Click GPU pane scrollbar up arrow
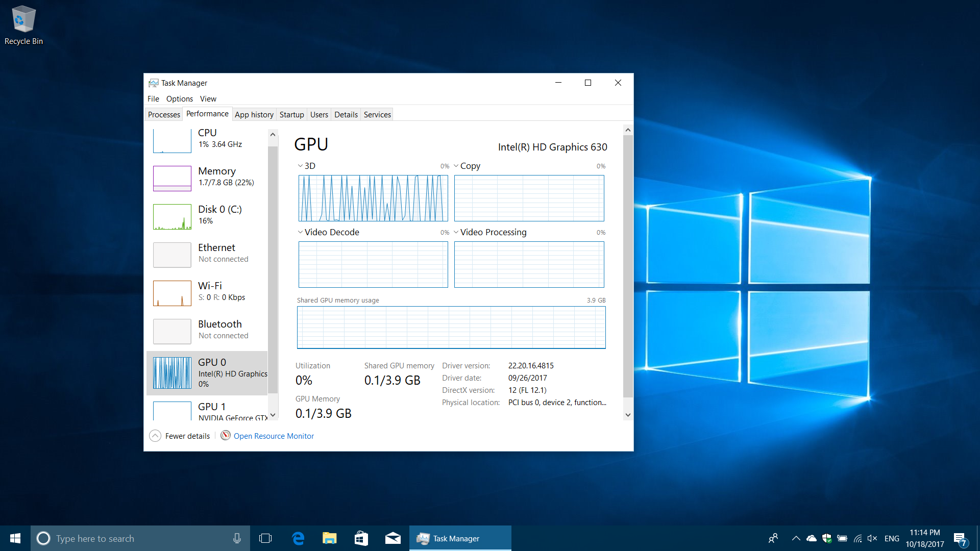Screen dimensions: 980x551 pos(628,130)
